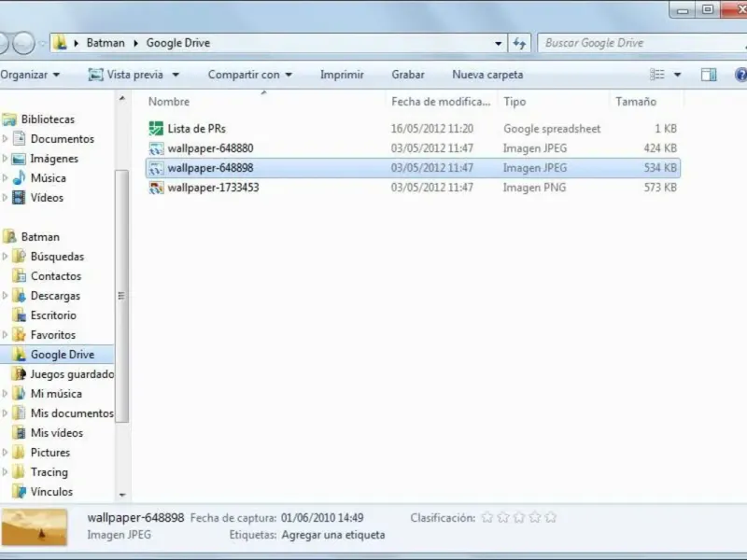This screenshot has width=747, height=560.
Task: Select the wallpaper-648898 file icon
Action: pos(156,168)
